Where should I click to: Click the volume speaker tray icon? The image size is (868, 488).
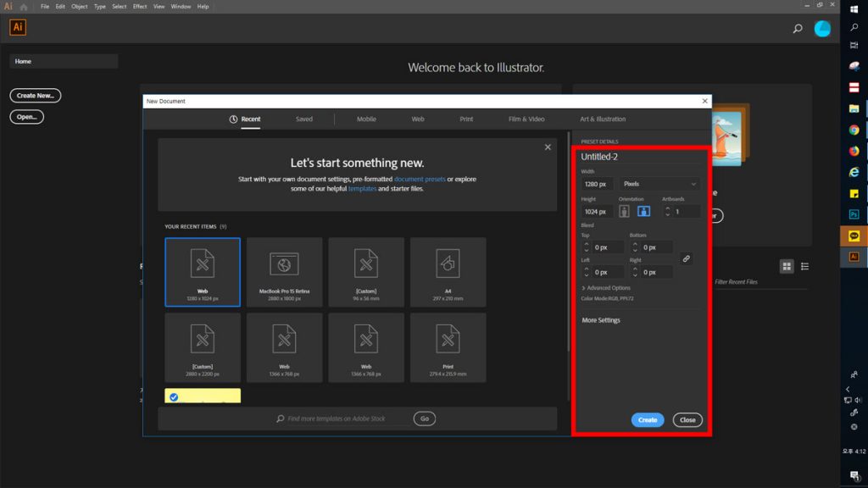point(858,400)
